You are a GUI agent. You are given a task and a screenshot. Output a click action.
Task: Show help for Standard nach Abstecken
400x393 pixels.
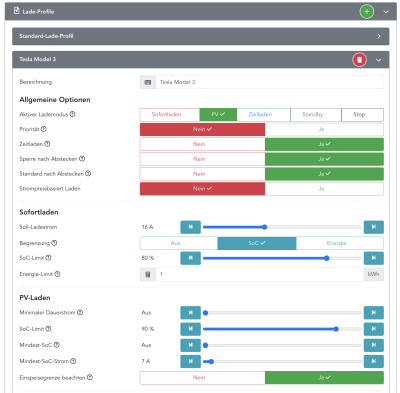[88, 174]
